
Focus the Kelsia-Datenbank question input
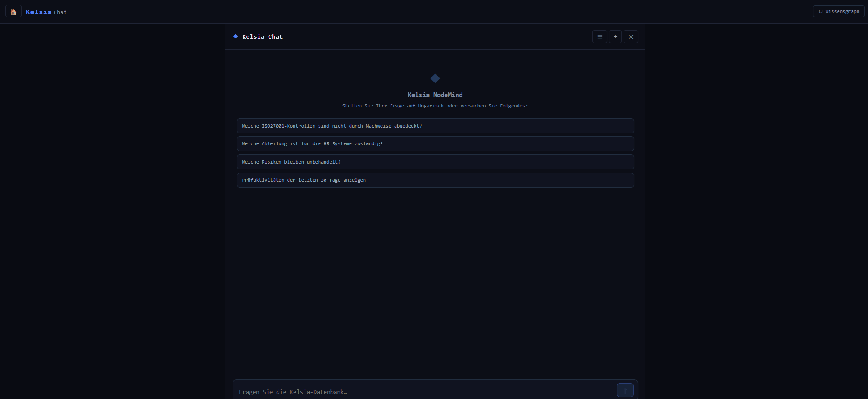tap(426, 391)
